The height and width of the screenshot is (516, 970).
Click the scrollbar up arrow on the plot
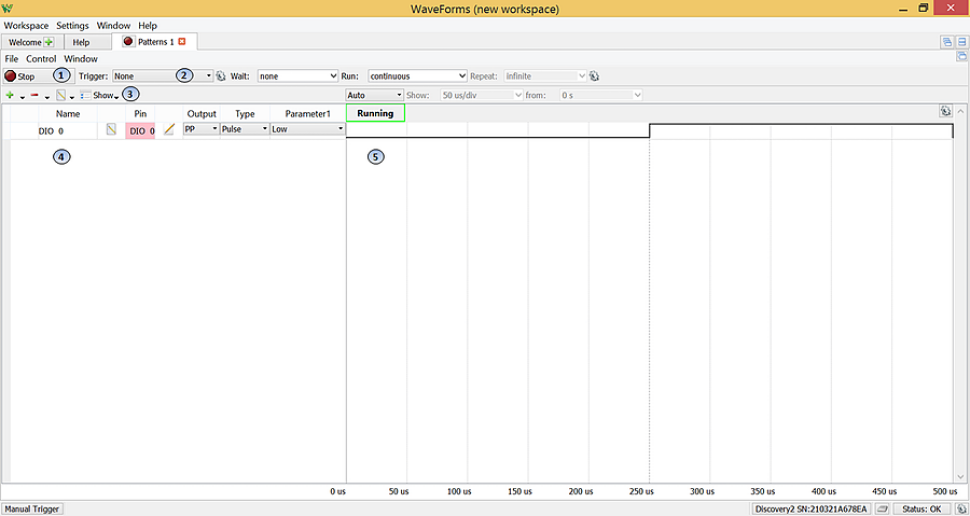click(960, 111)
